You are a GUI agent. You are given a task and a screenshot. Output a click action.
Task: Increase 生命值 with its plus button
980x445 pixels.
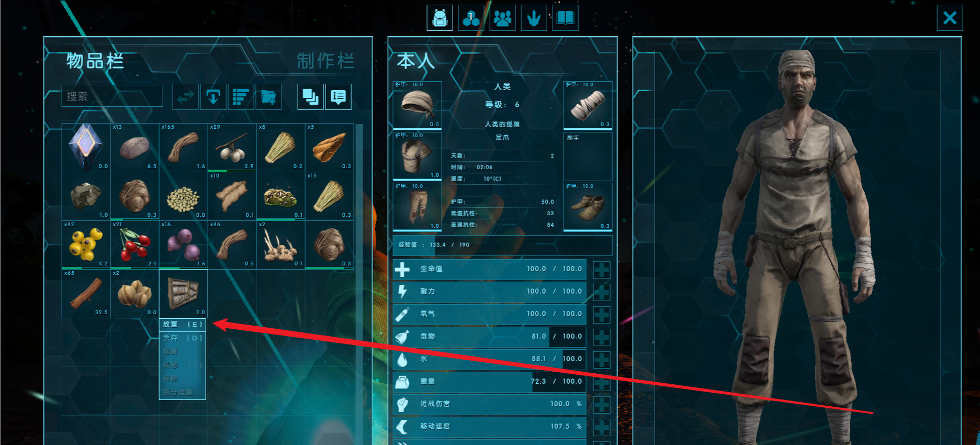(602, 270)
